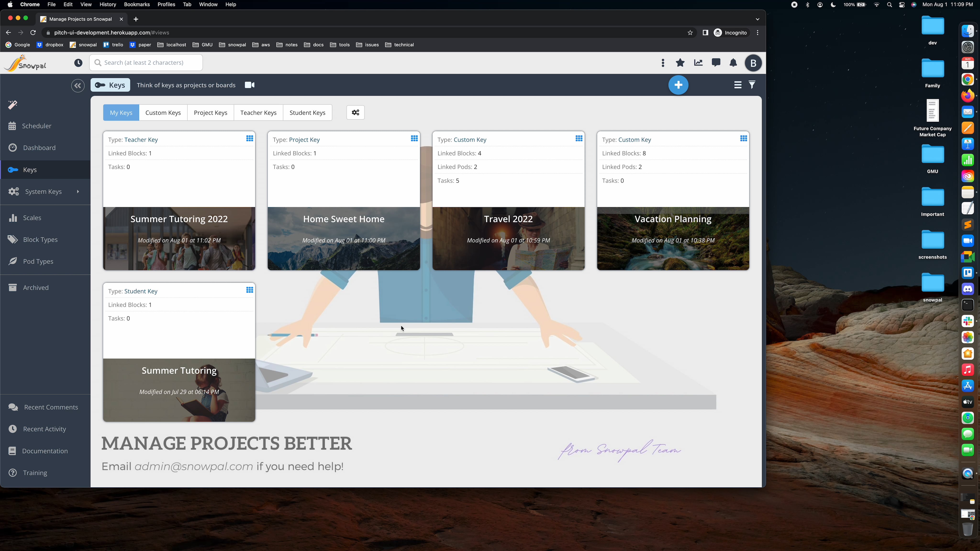Click the Snowpal logo
The image size is (980, 551).
(26, 63)
